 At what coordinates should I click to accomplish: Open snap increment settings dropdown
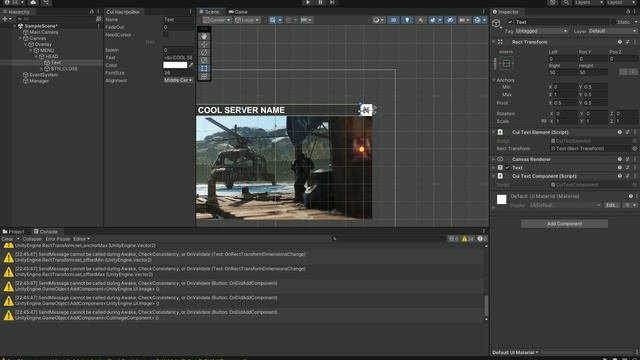(306, 20)
